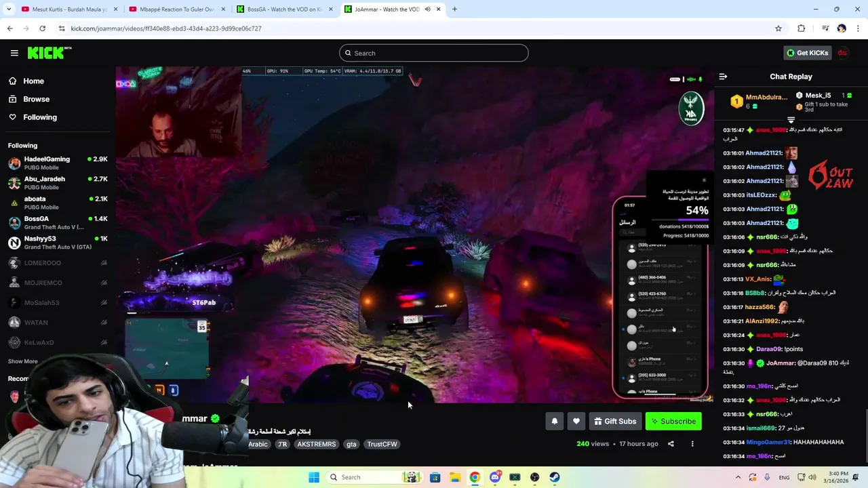This screenshot has width=868, height=488.
Task: Click the video player to pause
Action: click(414, 235)
